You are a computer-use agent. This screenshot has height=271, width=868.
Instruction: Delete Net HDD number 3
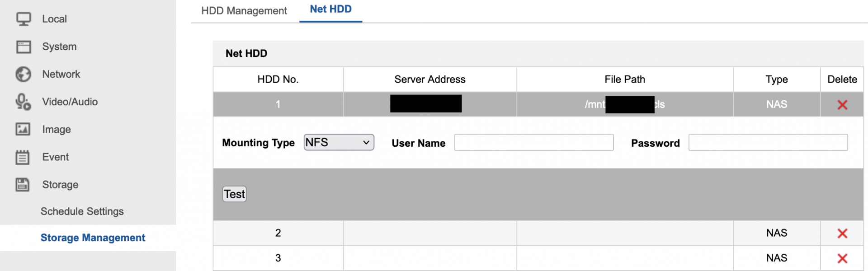coord(842,258)
